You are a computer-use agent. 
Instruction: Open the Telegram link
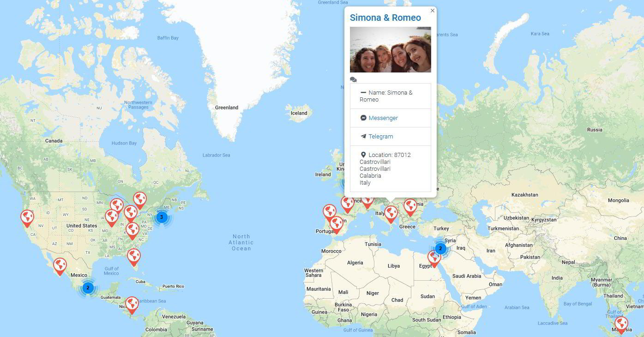(381, 136)
